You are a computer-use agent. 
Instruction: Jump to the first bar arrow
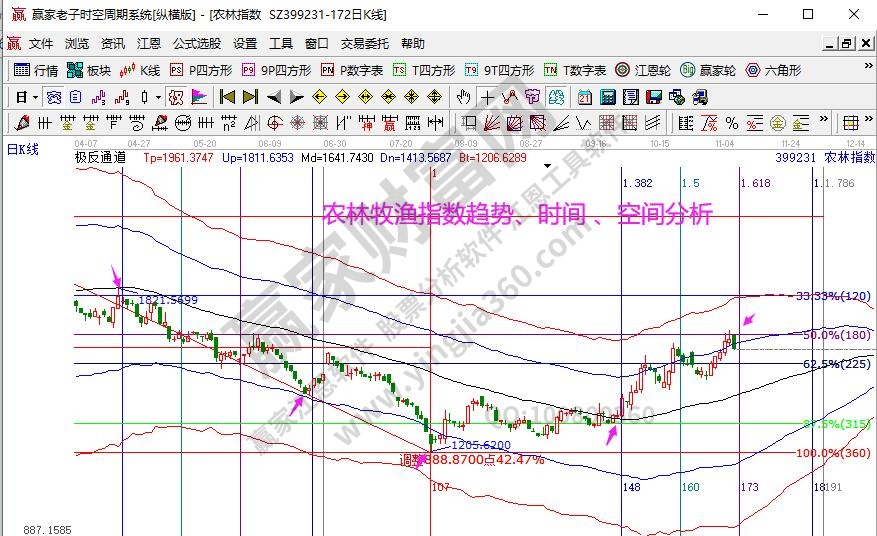pyautogui.click(x=227, y=97)
